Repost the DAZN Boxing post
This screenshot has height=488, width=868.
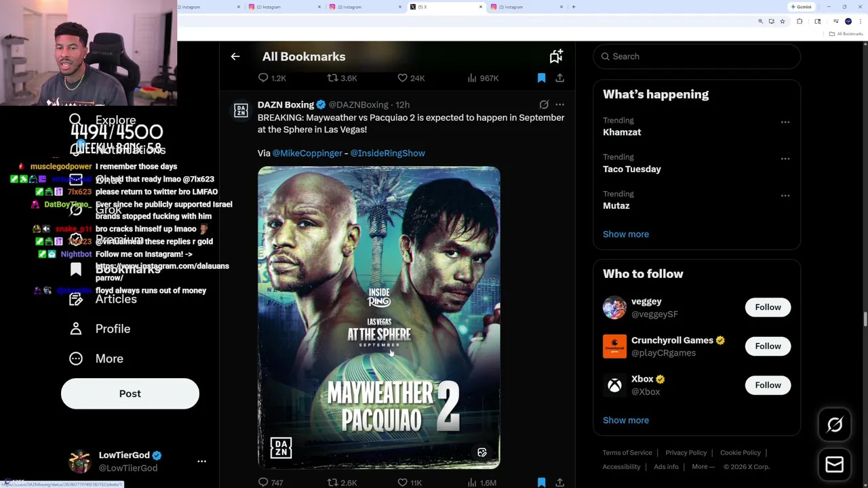[x=342, y=483]
